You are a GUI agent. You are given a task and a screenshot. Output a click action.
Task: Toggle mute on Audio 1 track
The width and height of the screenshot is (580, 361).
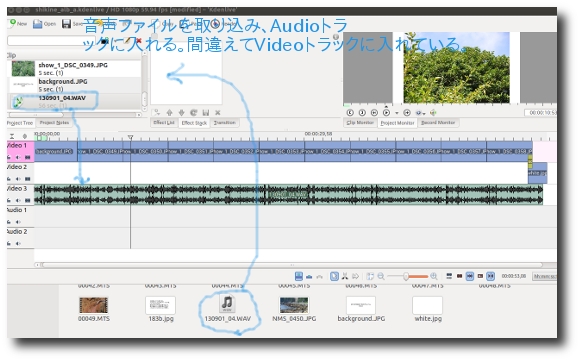[x=18, y=222]
